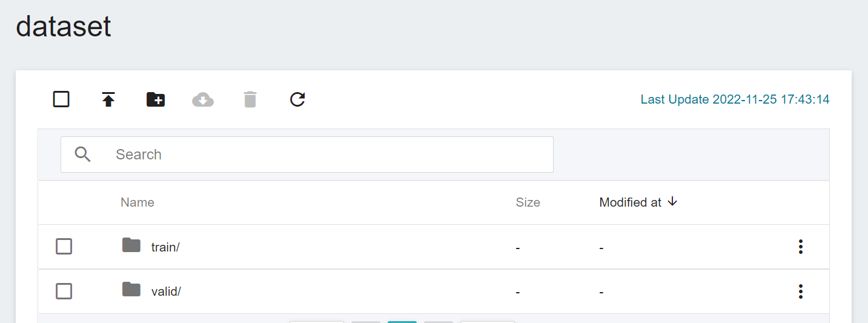
Task: Click the Modified at column header
Action: point(631,202)
